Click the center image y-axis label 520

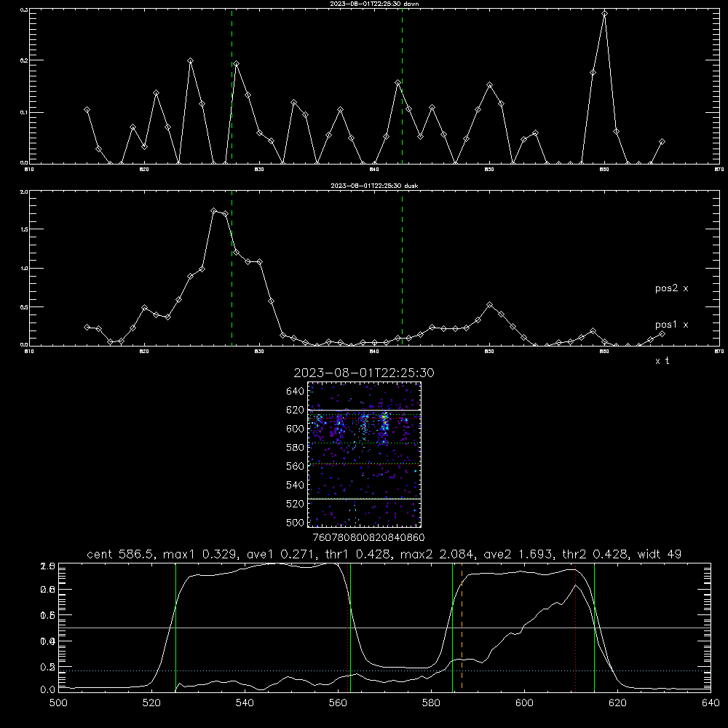[296, 504]
